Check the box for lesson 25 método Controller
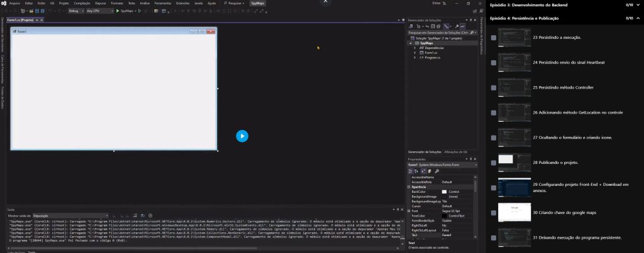Screen dimensions: 644x253 (493, 88)
